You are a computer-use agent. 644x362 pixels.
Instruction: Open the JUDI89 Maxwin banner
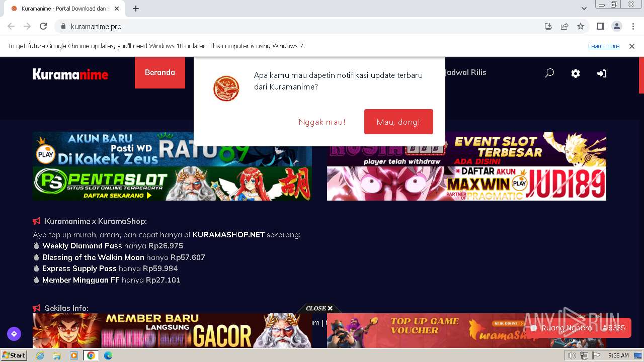coord(466,184)
